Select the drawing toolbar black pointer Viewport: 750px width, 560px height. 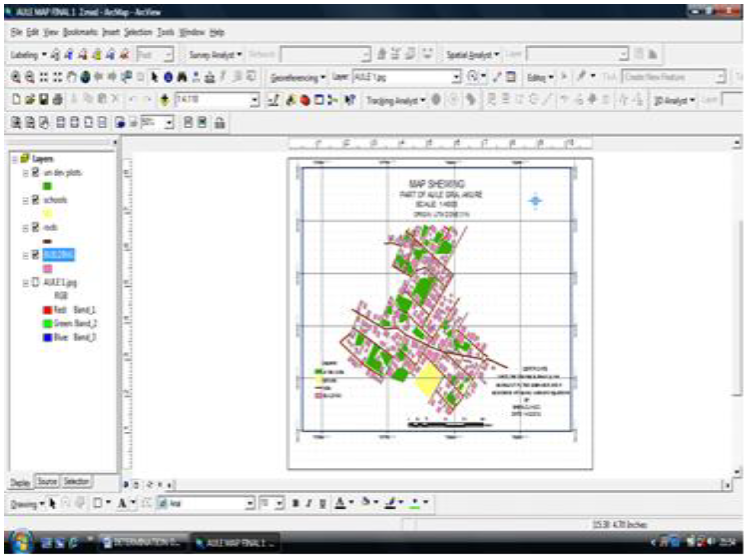52,503
